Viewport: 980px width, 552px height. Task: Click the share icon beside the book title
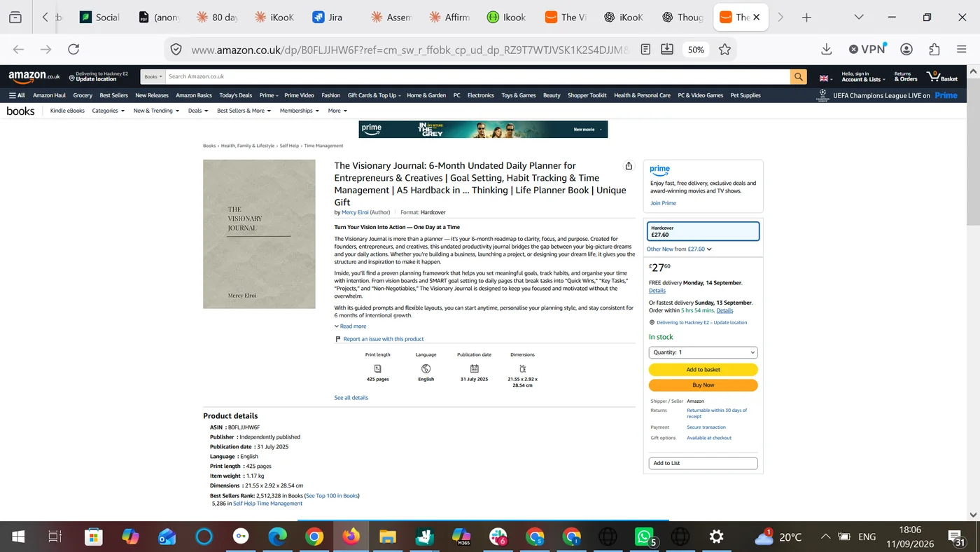(629, 166)
